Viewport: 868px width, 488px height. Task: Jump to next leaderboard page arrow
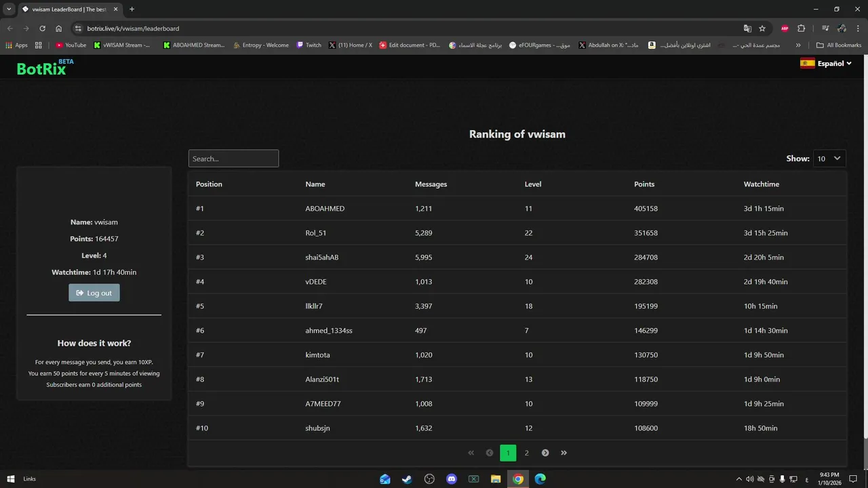545,453
